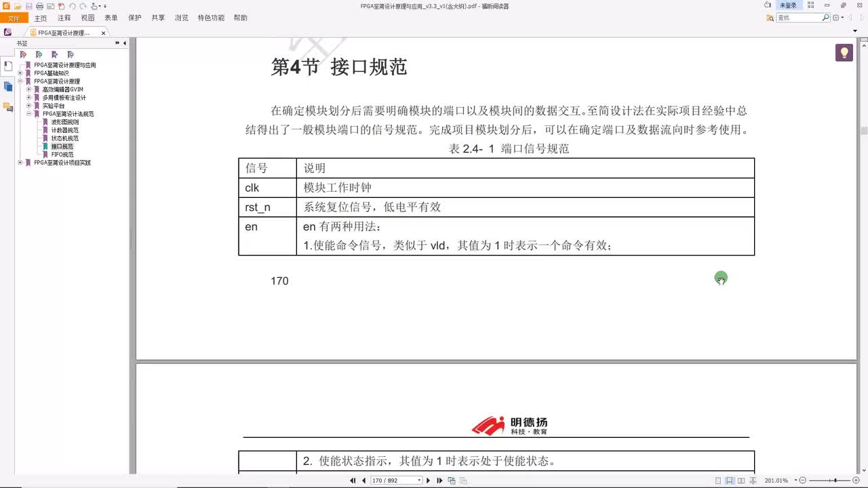Expand the 实验平台 bookmark node
The width and height of the screenshot is (868, 488).
coord(28,106)
